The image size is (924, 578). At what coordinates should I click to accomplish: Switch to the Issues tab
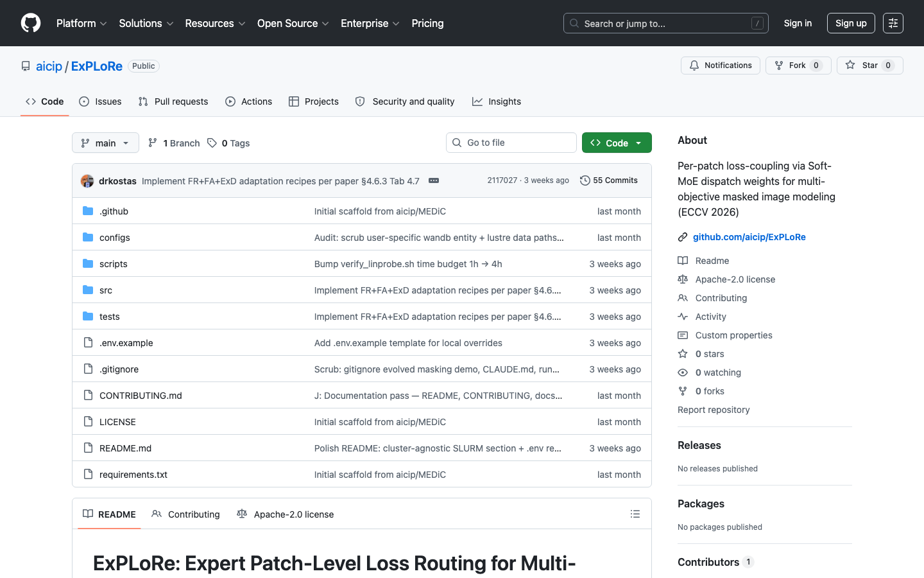100,101
